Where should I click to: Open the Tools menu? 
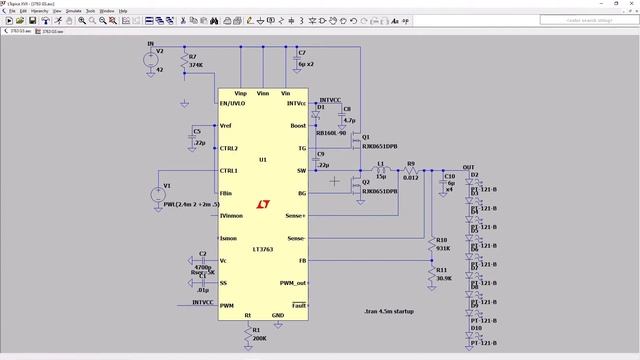pos(90,11)
